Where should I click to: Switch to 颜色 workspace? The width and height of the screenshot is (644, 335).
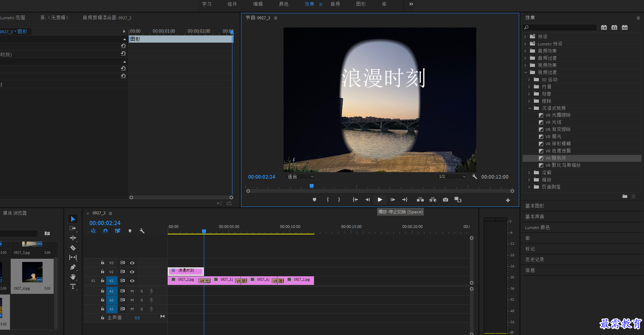[x=284, y=4]
